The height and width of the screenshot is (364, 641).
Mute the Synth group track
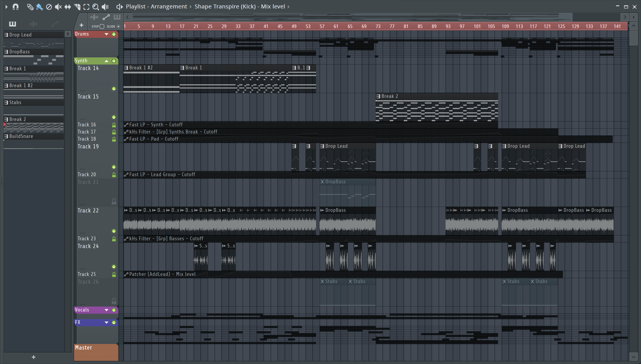pyautogui.click(x=114, y=61)
